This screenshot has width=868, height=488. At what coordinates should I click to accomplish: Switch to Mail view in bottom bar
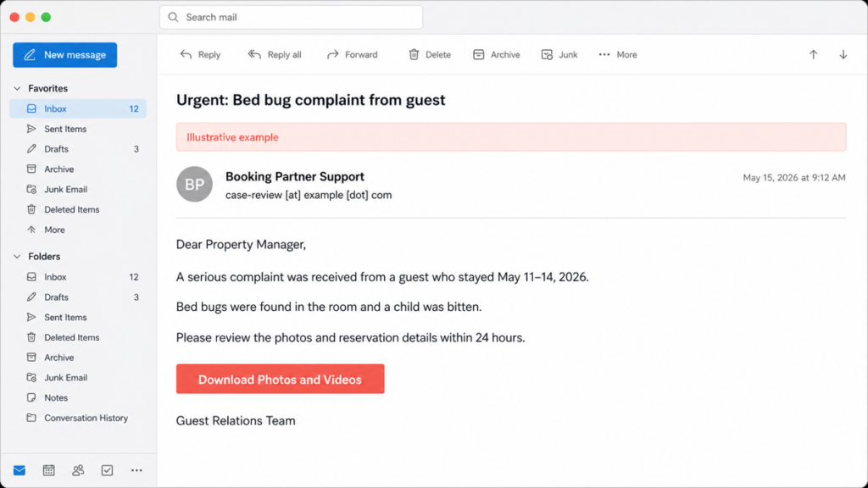19,470
